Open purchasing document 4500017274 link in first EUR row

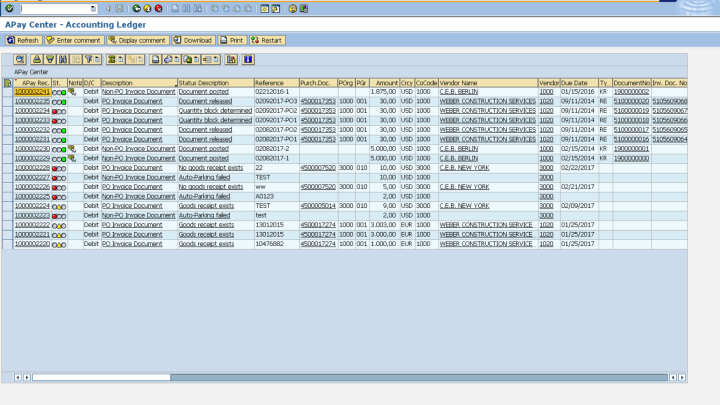(317, 225)
